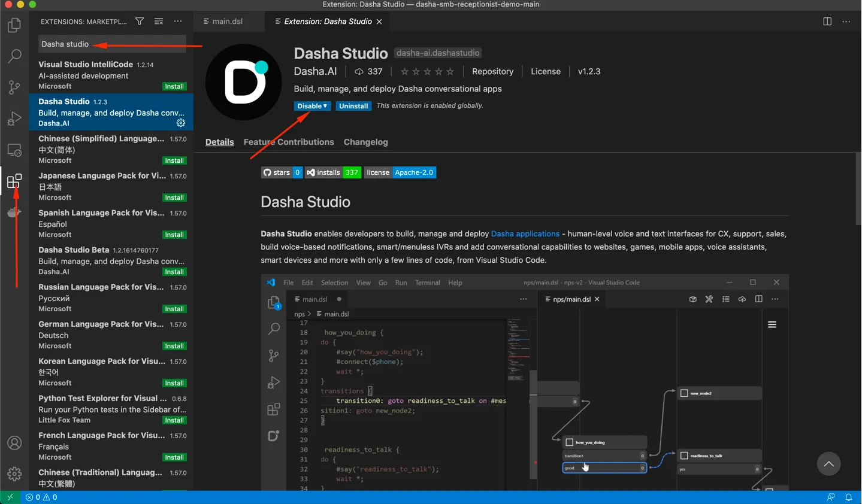Open errors and warnings in the status bar
This screenshot has width=862, height=504.
[x=42, y=497]
